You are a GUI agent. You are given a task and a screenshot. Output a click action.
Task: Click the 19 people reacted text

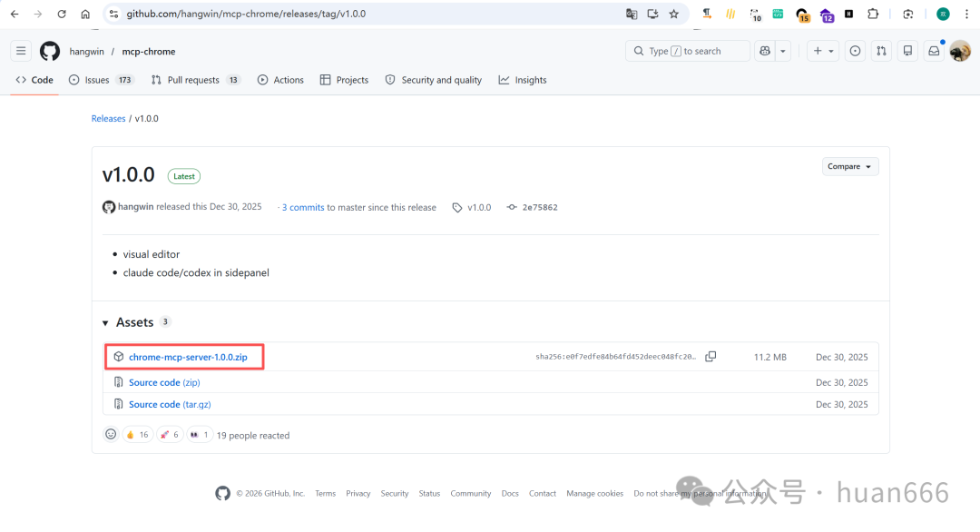253,435
